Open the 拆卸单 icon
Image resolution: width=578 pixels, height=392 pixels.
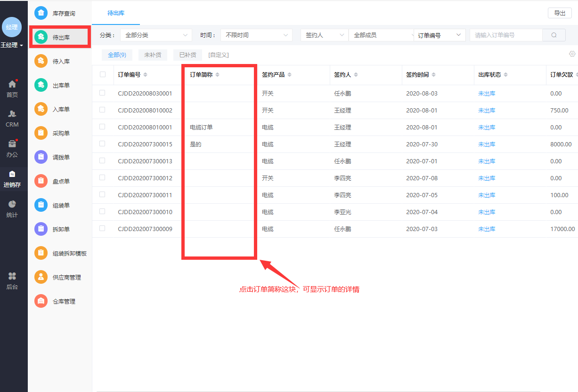pyautogui.click(x=41, y=229)
